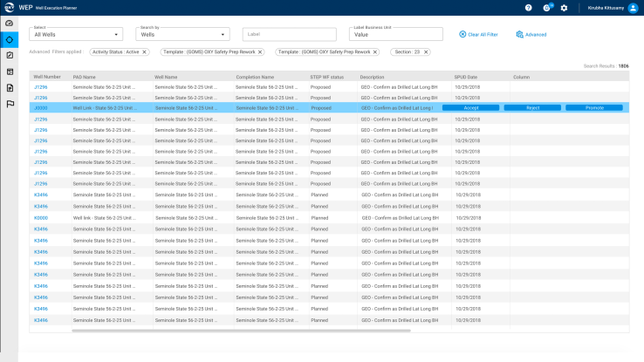This screenshot has height=362, width=644.
Task: Open the Search by Wells dropdown
Action: point(182,34)
